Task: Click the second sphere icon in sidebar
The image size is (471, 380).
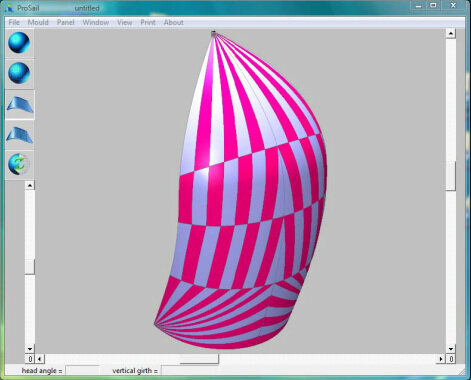Action: [x=19, y=73]
